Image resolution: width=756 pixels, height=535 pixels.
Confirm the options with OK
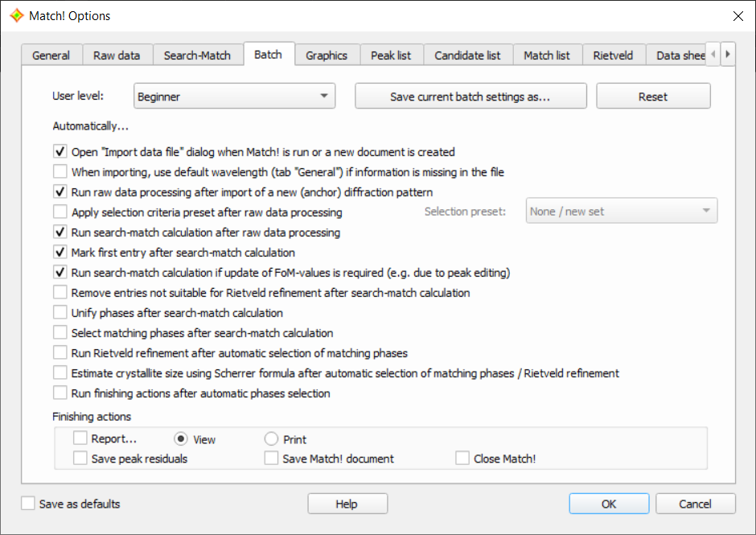tap(609, 504)
